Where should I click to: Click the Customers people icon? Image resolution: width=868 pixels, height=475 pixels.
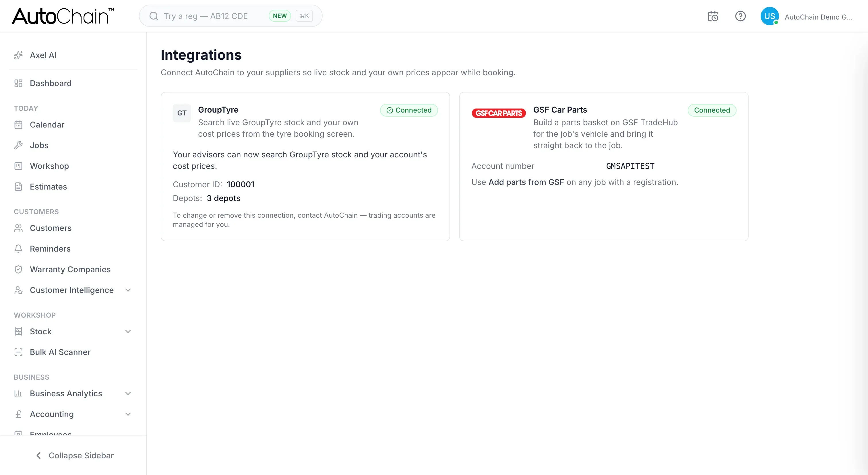click(x=18, y=228)
